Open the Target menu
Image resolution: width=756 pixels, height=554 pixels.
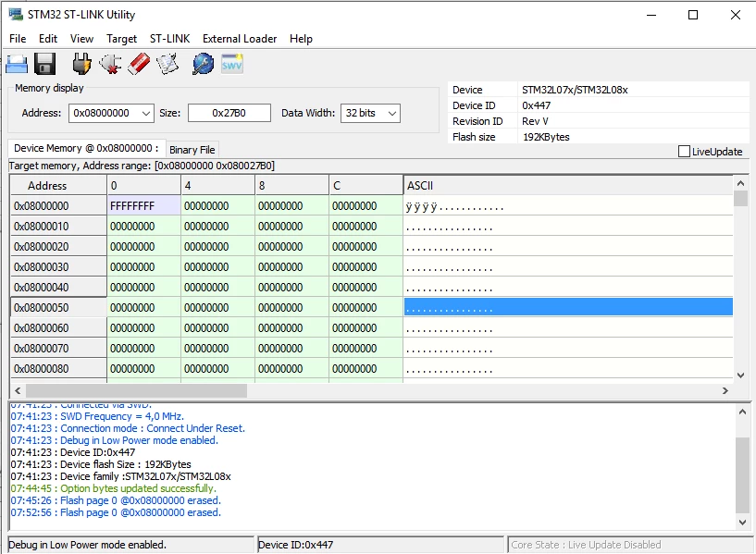click(x=121, y=39)
